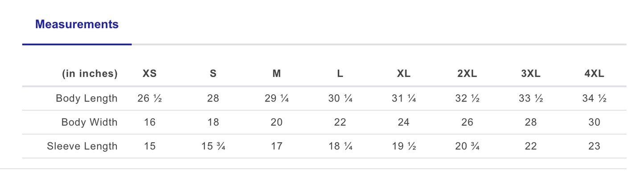Open the Measurements tab
644x182 pixels.
pos(77,24)
